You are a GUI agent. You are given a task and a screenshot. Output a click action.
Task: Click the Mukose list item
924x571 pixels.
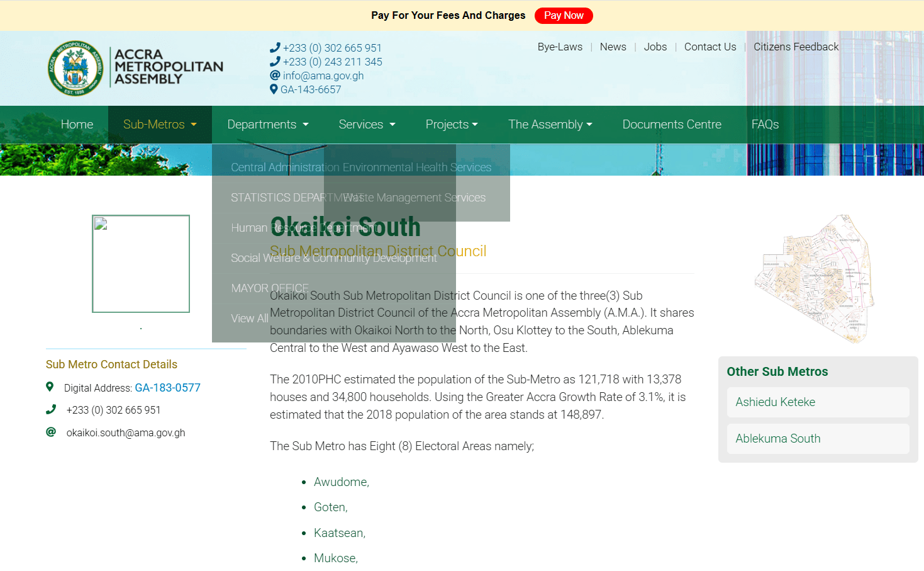click(336, 558)
